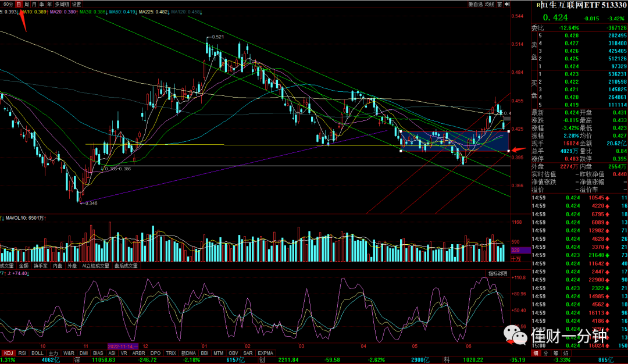Click the 2022-11-14 date marker

coord(123,347)
